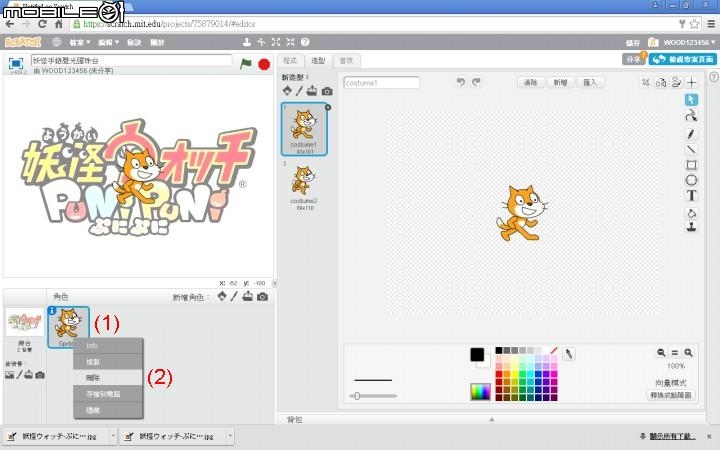The width and height of the screenshot is (720, 450).
Task: Select the duplicate stamp tool in top toolbar
Action: (x=247, y=42)
